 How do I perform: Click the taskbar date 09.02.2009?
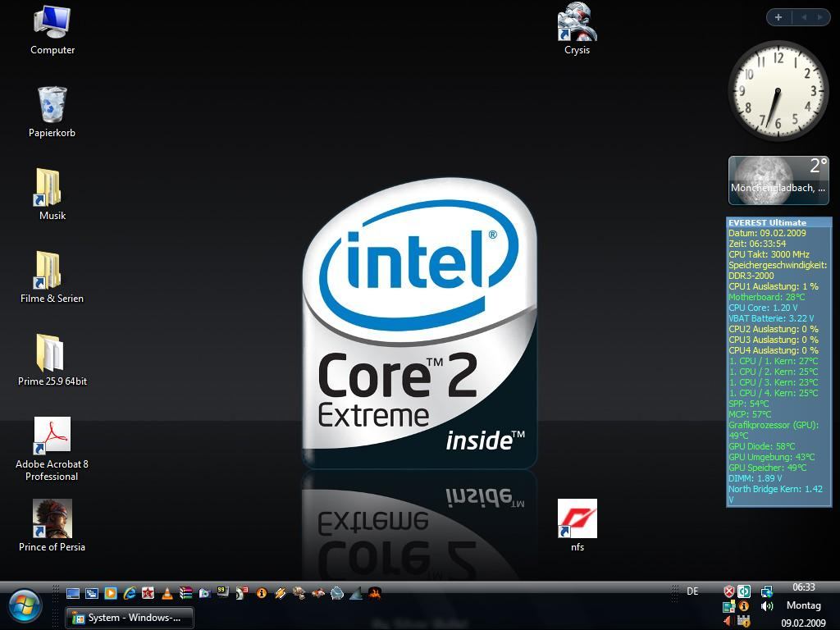tap(804, 623)
